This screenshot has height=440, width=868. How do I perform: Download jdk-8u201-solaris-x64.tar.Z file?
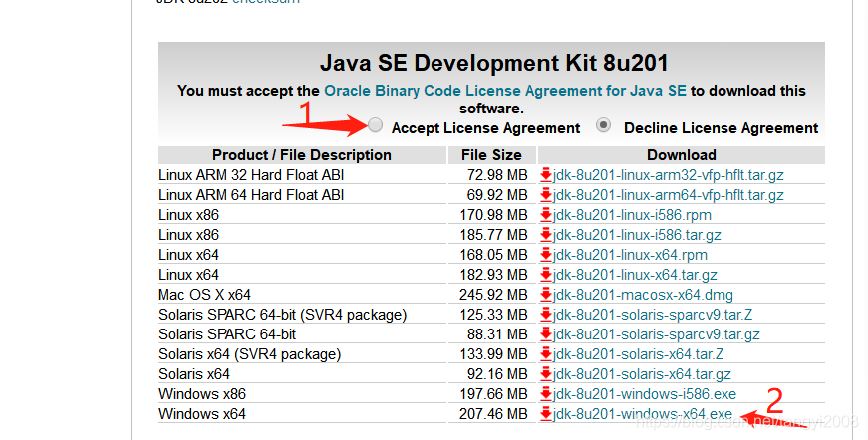(x=638, y=354)
